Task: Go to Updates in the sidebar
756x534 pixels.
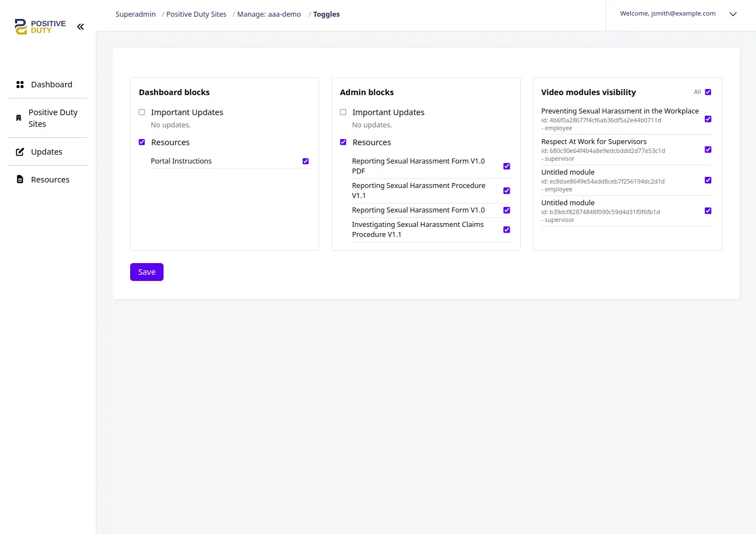Action: 47,152
